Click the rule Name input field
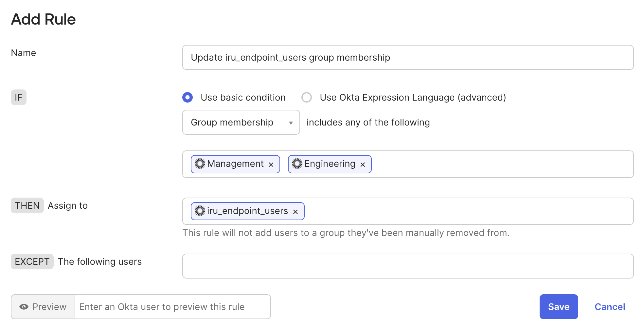This screenshot has height=329, width=644. 408,57
